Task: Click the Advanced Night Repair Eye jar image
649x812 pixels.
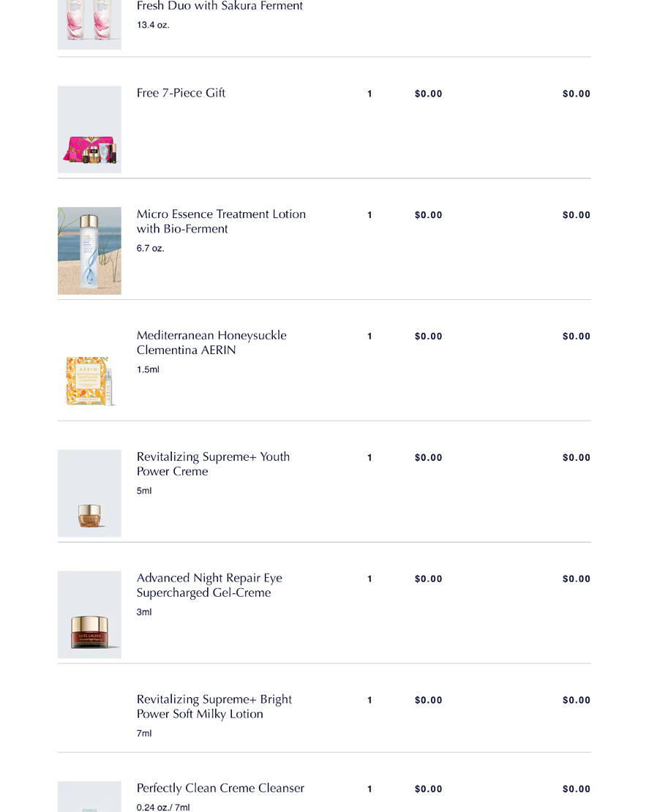Action: 89,614
